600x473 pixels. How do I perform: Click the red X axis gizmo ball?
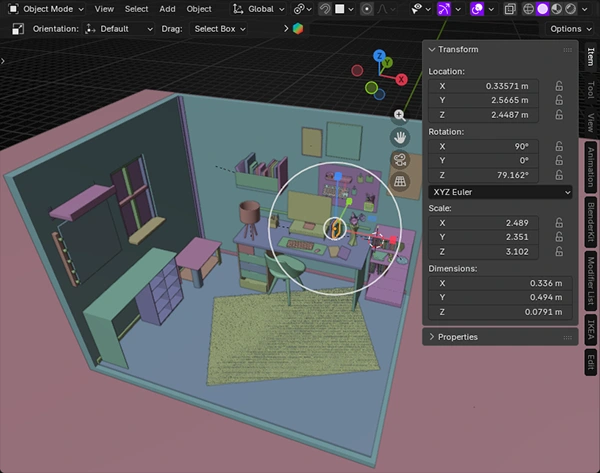coord(401,80)
